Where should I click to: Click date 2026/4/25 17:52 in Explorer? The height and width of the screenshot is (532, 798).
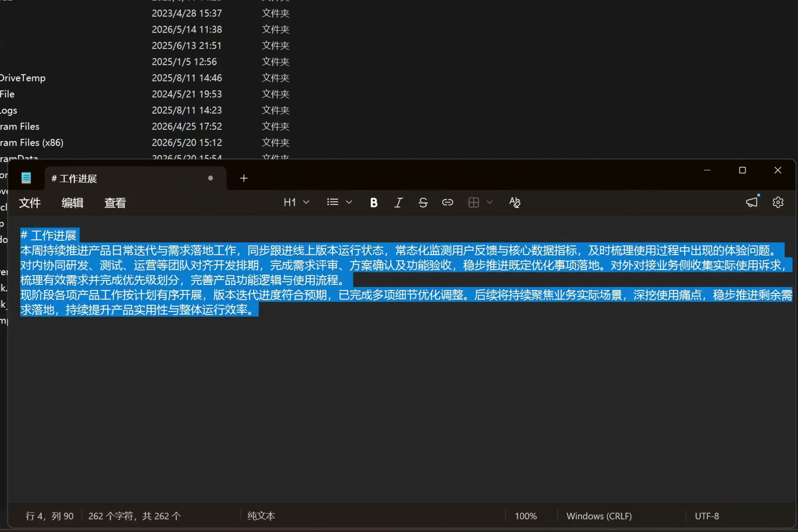(x=187, y=127)
